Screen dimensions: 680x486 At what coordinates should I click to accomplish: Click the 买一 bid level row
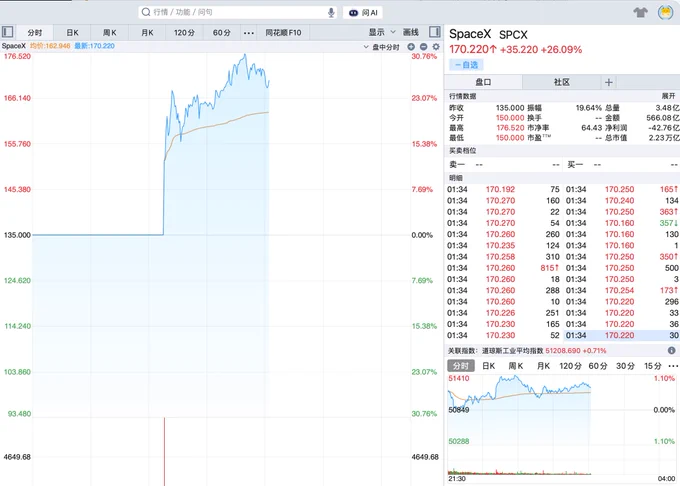click(622, 165)
